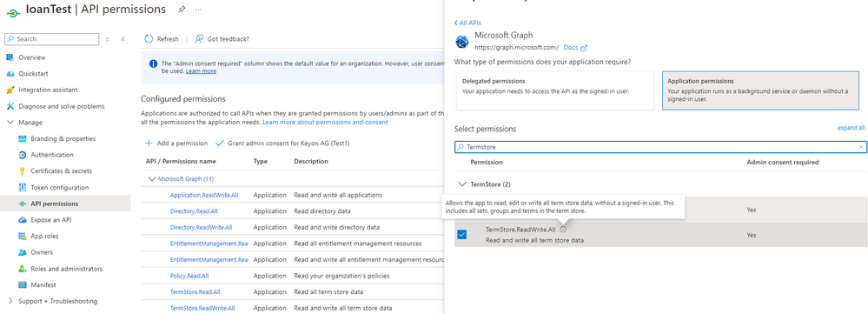Collapse the TermStore (2) permission group

[461, 184]
